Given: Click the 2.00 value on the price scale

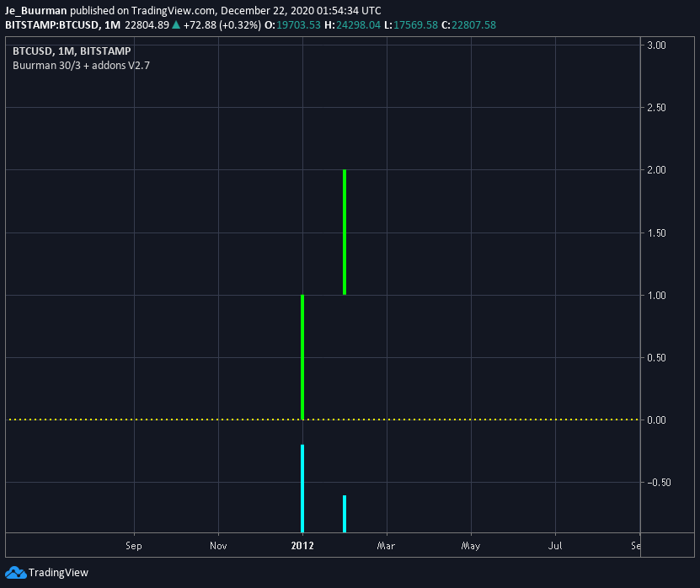Looking at the screenshot, I should pos(656,169).
